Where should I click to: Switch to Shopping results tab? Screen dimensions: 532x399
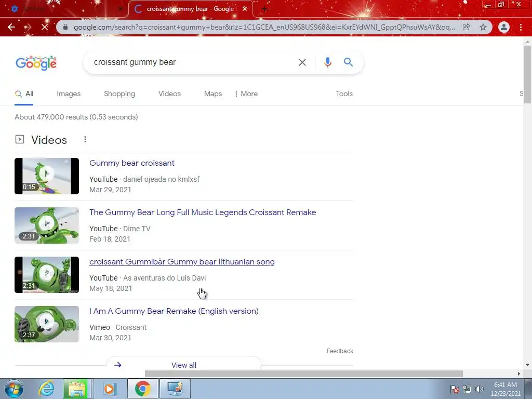pos(119,94)
